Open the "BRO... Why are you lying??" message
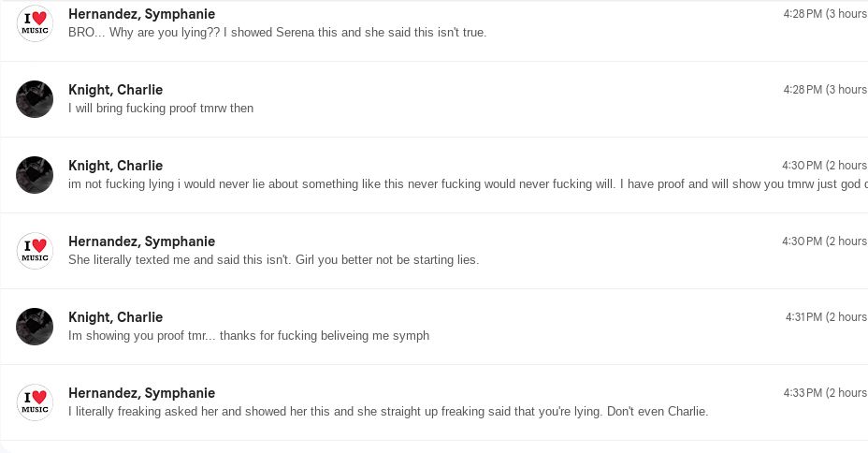Image resolution: width=868 pixels, height=453 pixels. [x=277, y=32]
